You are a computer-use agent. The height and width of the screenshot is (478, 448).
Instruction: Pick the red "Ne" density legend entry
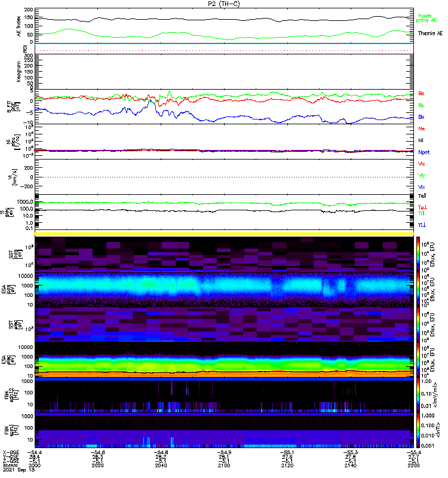coord(422,128)
